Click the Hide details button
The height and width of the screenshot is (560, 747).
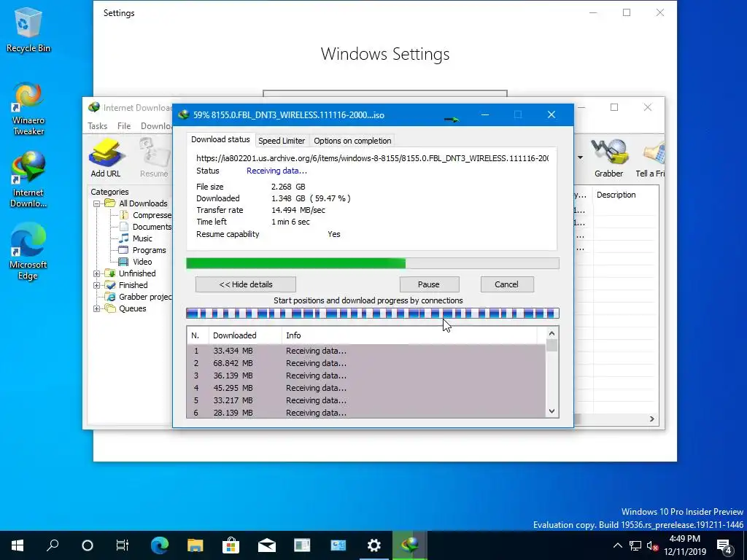click(246, 284)
